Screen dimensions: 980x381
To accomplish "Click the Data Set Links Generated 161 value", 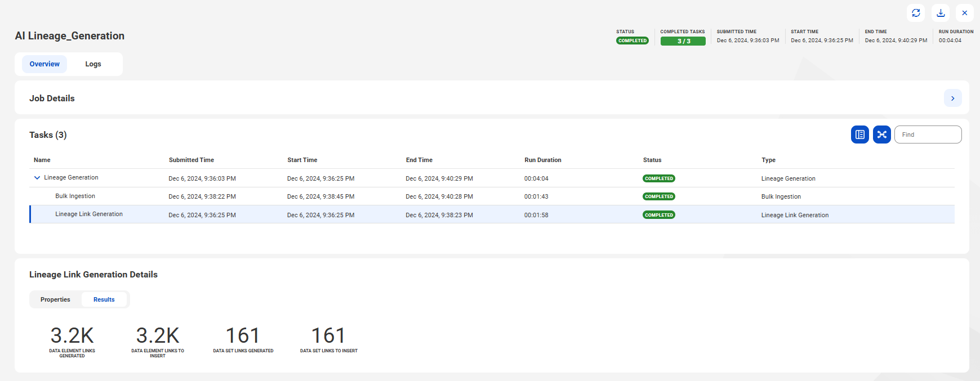I will tap(243, 335).
